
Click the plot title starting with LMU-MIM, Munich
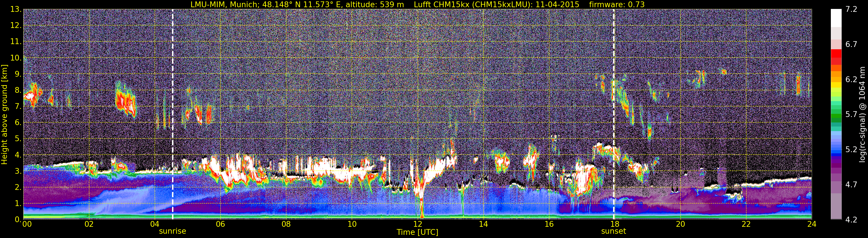point(417,4)
